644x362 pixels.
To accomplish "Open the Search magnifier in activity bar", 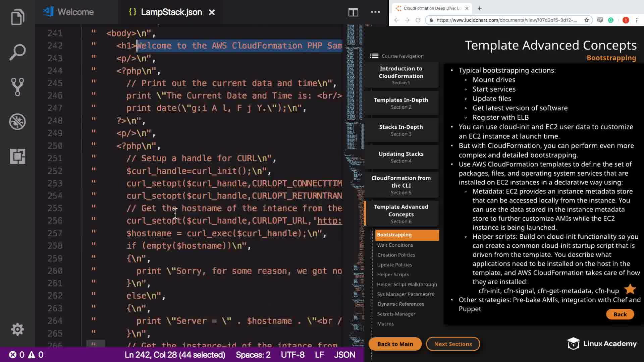I will coord(17,52).
